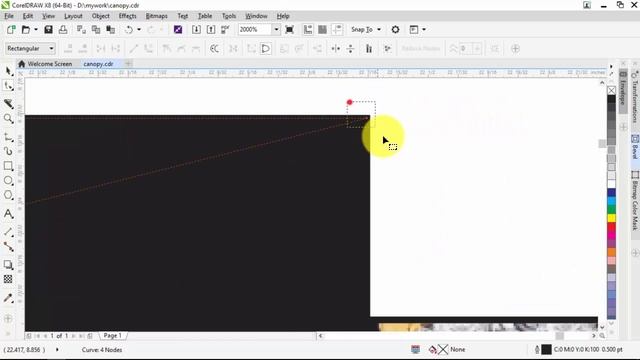The height and width of the screenshot is (360, 640).
Task: Click the Full-screen preview icon
Action: pos(289,29)
